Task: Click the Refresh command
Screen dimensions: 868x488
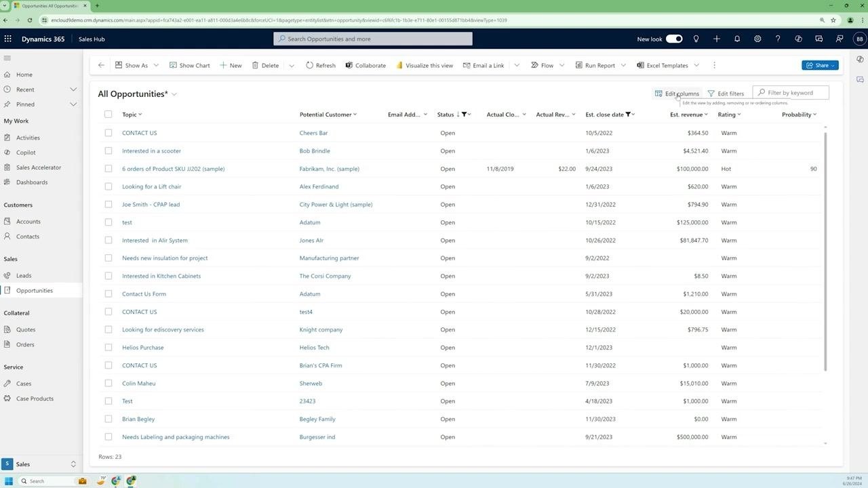Action: coord(321,65)
